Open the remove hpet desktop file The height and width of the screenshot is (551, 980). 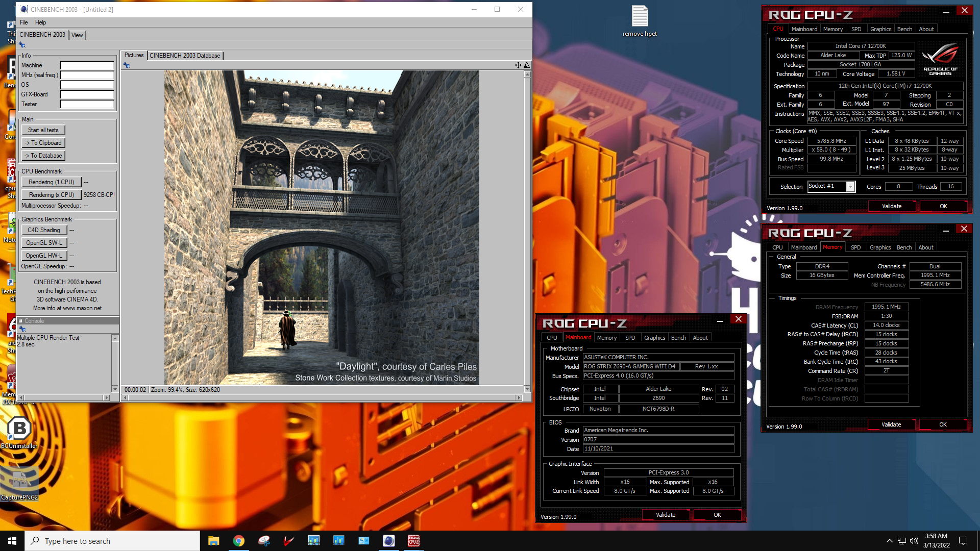pyautogui.click(x=640, y=21)
